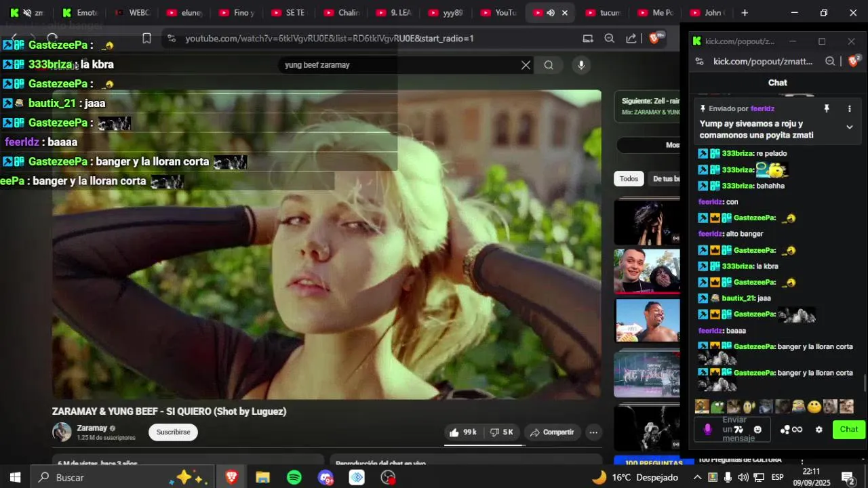Screen dimensions: 868x488
Task: Bookmark this YouTube page
Action: [x=146, y=39]
